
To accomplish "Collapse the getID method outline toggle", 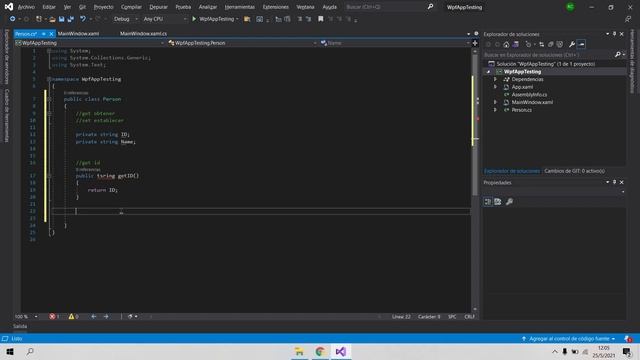I will [x=49, y=176].
